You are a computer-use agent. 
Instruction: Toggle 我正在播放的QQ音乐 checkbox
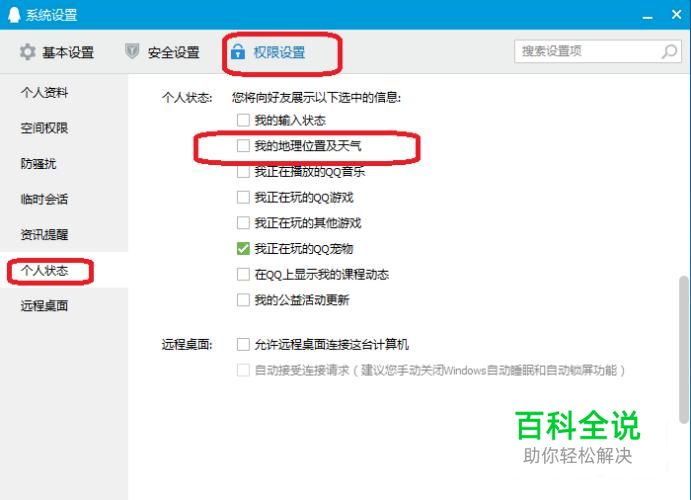[243, 171]
